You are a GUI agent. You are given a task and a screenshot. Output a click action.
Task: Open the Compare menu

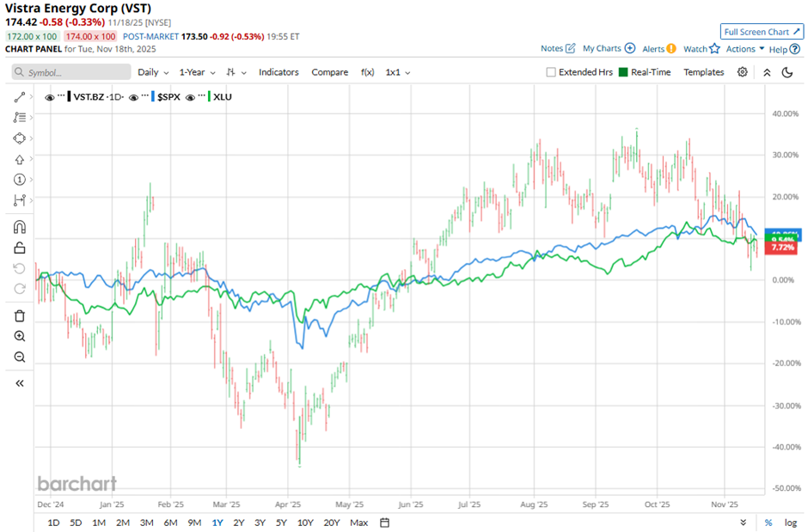(330, 72)
